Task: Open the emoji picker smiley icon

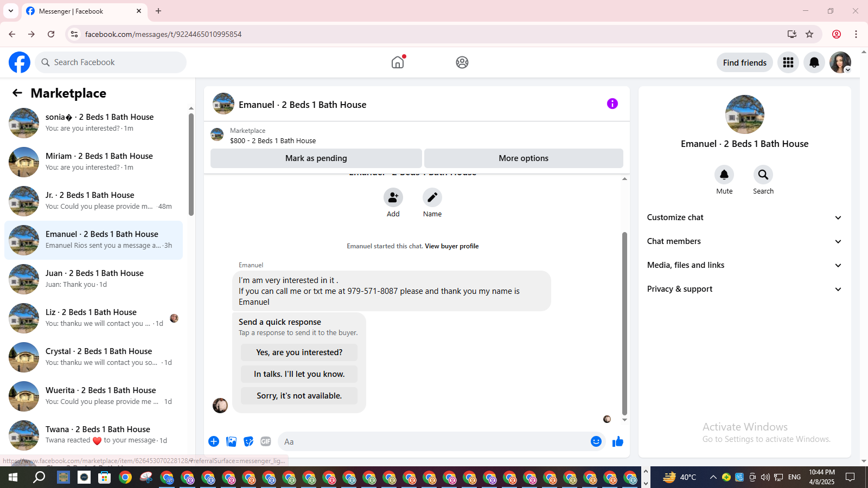Action: (596, 441)
